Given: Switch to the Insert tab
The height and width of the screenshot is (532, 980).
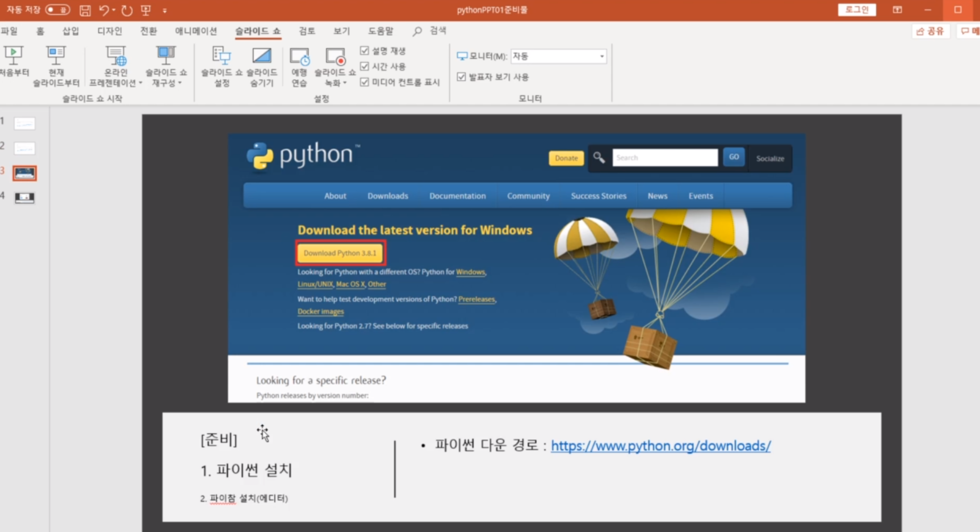Looking at the screenshot, I should tap(71, 31).
